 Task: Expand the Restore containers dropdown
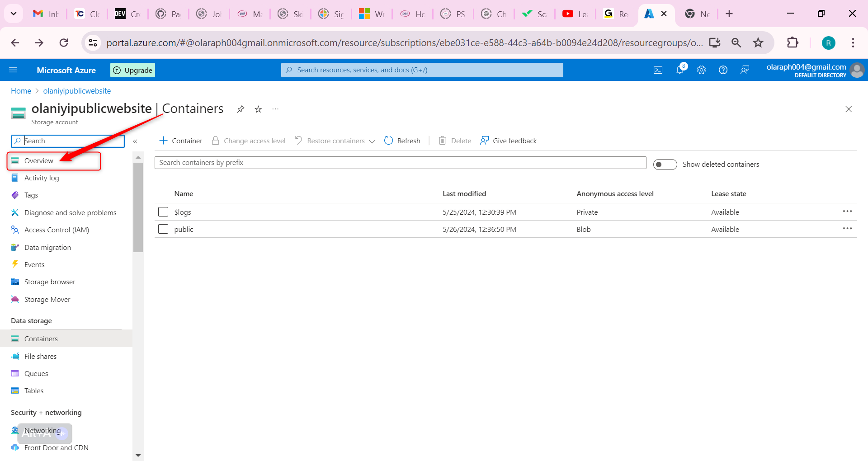tap(372, 141)
